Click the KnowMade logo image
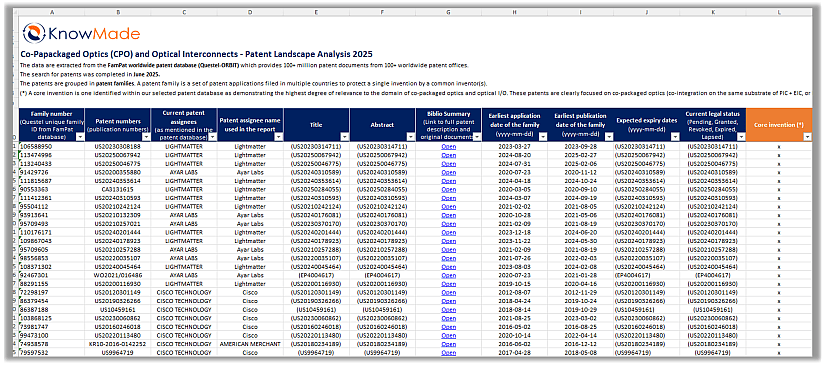Viewport: 825px width, 365px height. [x=82, y=33]
